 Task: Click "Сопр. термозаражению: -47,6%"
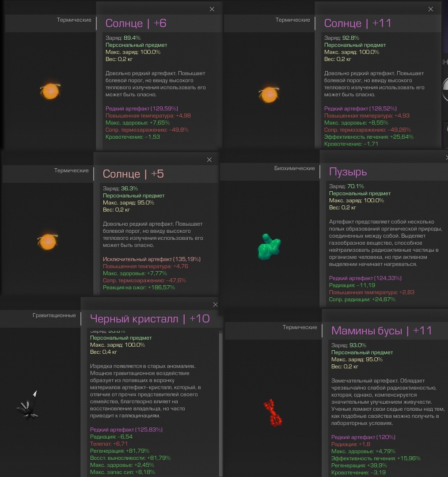(144, 280)
